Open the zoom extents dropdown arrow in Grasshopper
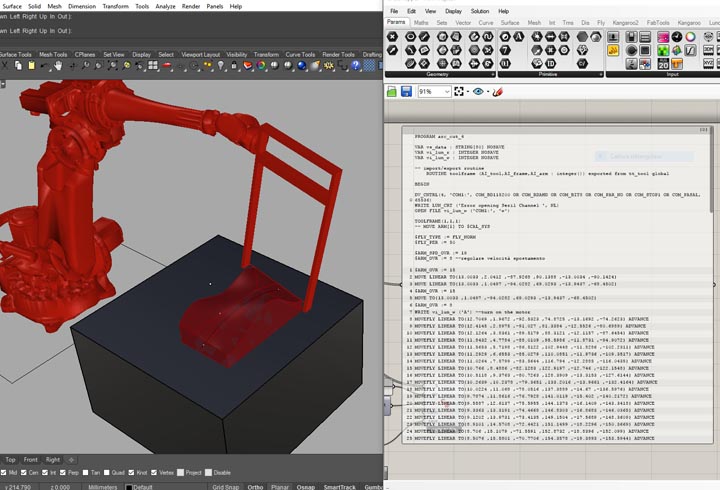The width and height of the screenshot is (720, 490). click(467, 92)
